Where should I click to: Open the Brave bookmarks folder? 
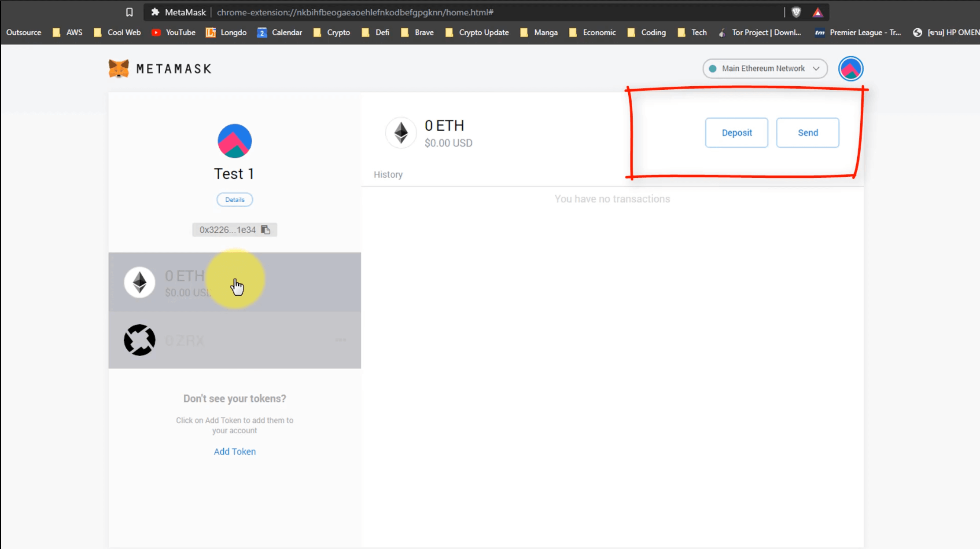417,33
